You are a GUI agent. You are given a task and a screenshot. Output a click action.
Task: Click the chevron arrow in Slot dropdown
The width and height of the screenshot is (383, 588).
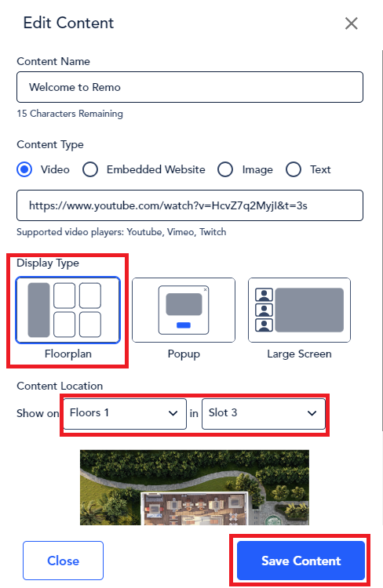pos(312,413)
